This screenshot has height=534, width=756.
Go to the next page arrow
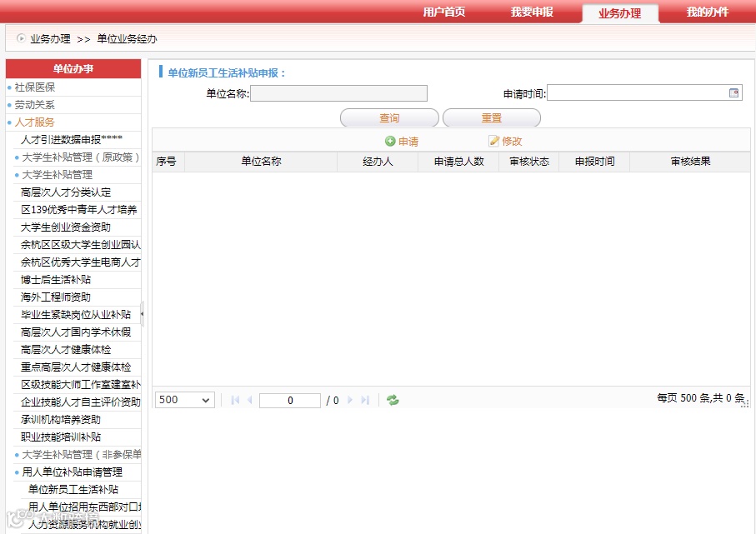click(350, 400)
